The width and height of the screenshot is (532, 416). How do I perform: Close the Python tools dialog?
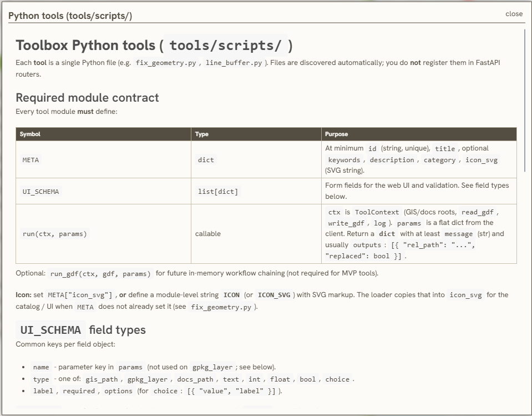tap(514, 14)
